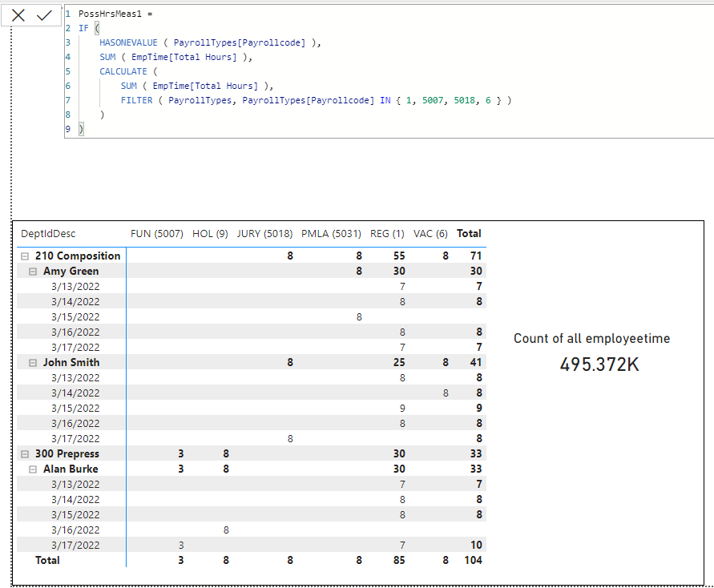Viewport: 714px width, 588px height.
Task: Select the FUN (5007) column header
Action: [156, 234]
